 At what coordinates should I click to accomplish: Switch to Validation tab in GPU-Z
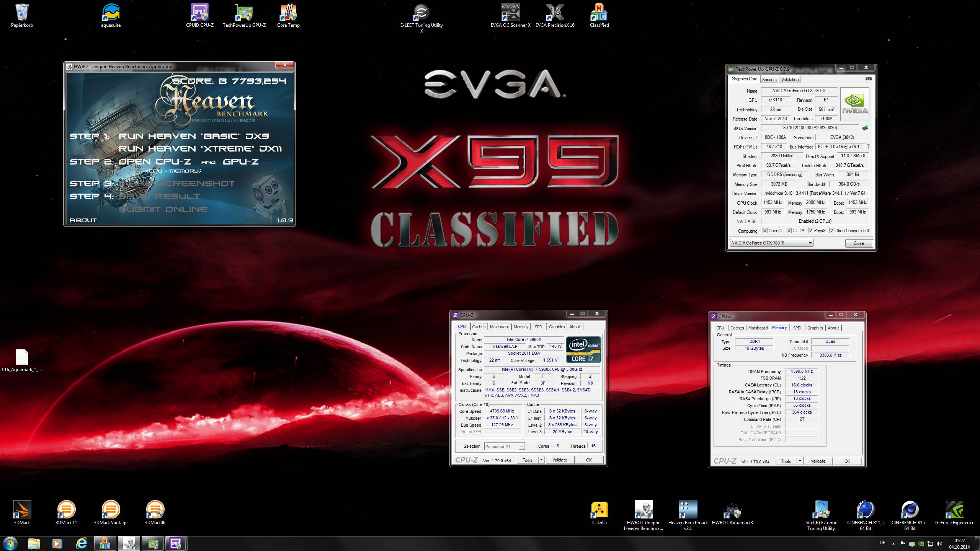[790, 80]
